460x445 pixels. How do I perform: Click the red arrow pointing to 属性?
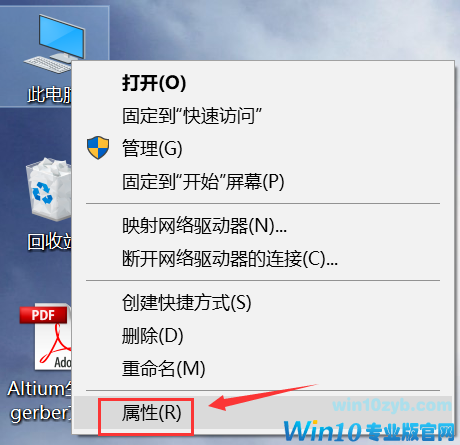[x=263, y=397]
